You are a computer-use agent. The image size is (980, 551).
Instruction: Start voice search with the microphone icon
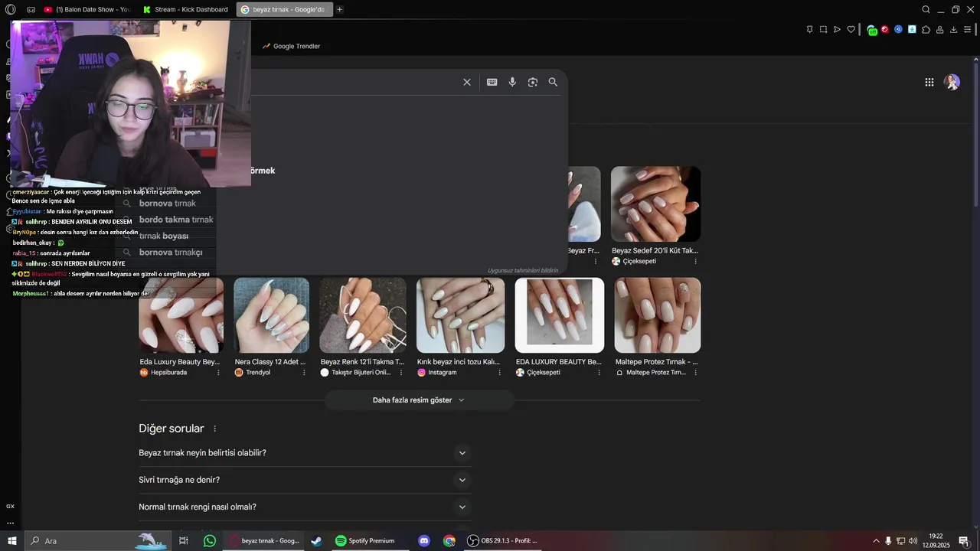tap(512, 82)
